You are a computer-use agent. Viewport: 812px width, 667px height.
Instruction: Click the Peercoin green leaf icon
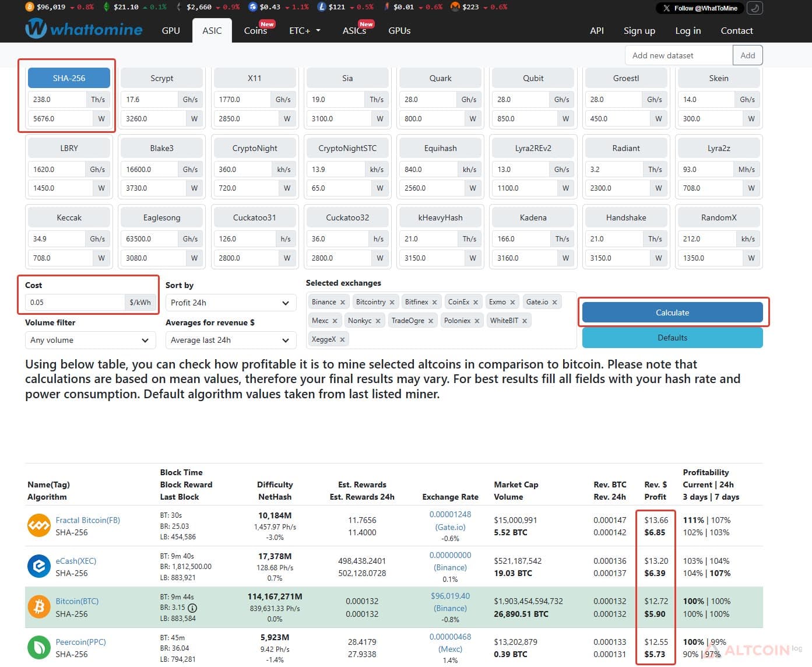pos(39,648)
